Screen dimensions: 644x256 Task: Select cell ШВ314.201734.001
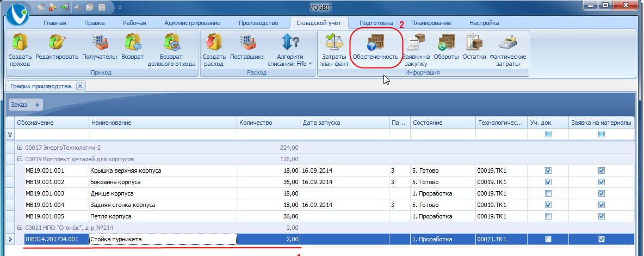[56, 239]
